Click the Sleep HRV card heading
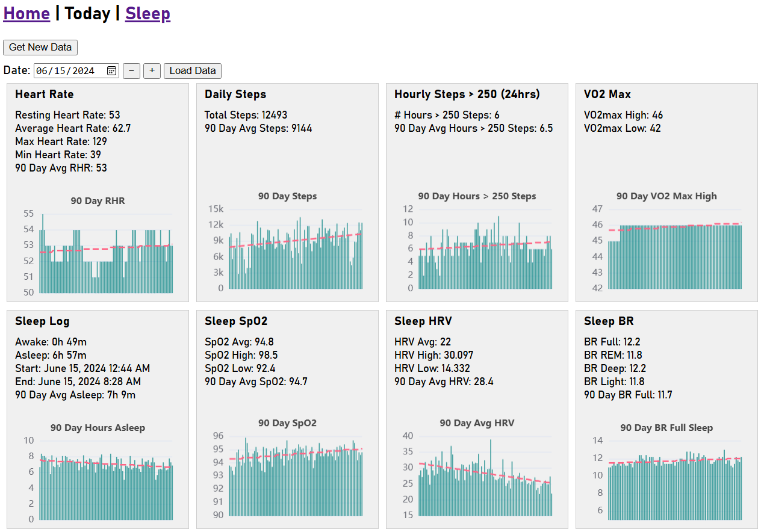This screenshot has height=532, width=764. pyautogui.click(x=423, y=321)
